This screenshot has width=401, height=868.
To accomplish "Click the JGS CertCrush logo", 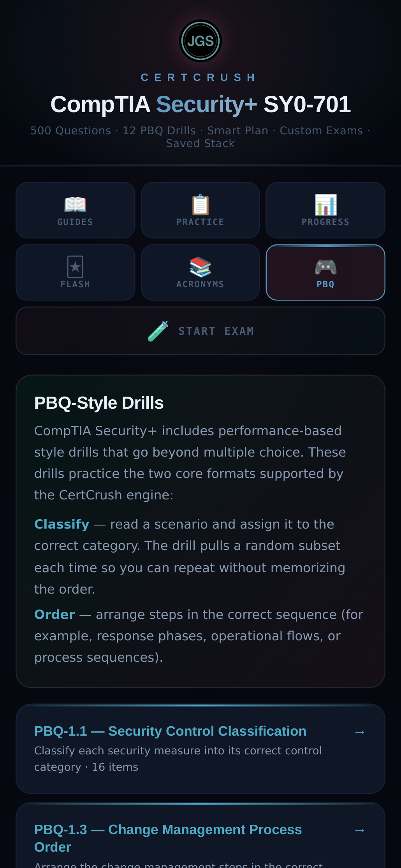I will 200,40.
